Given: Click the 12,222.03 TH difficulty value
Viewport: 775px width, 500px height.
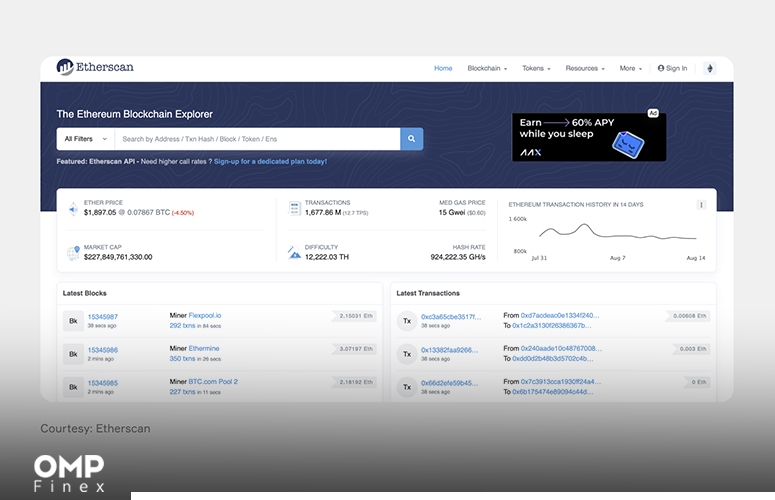Looking at the screenshot, I should (327, 257).
